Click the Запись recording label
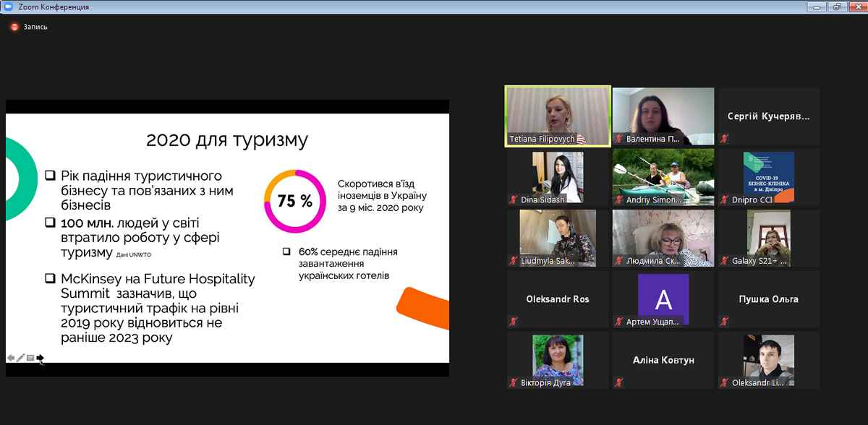The image size is (868, 425). (x=35, y=27)
